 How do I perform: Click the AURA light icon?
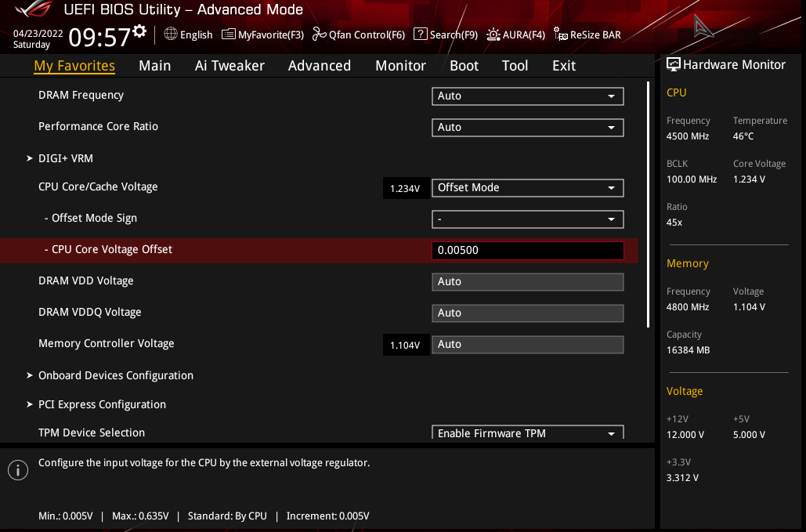[493, 34]
